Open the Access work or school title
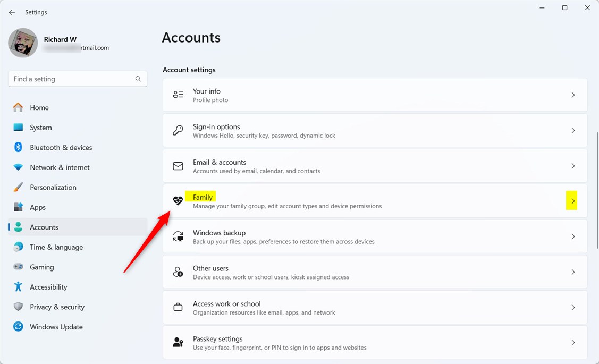The image size is (599, 364). point(227,303)
